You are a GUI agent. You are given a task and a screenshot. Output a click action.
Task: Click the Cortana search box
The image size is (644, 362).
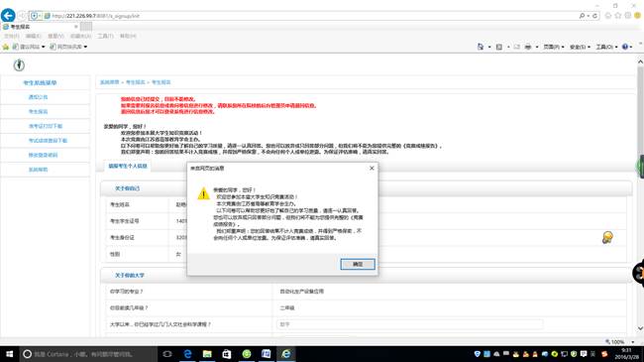[x=89, y=354]
